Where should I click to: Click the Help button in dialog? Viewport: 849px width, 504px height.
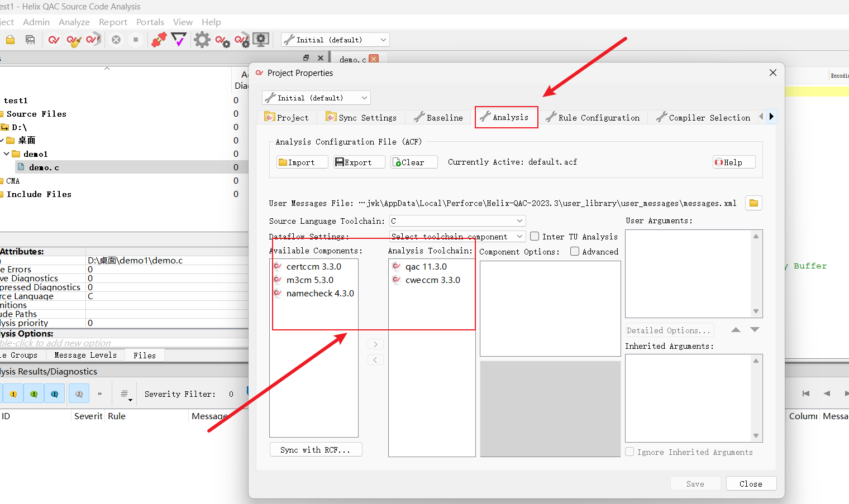[x=734, y=162]
